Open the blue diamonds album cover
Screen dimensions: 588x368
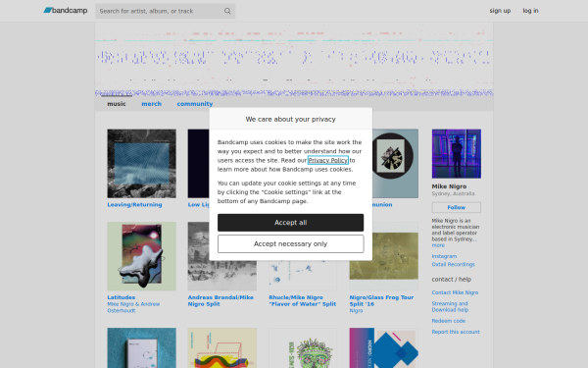[383, 348]
